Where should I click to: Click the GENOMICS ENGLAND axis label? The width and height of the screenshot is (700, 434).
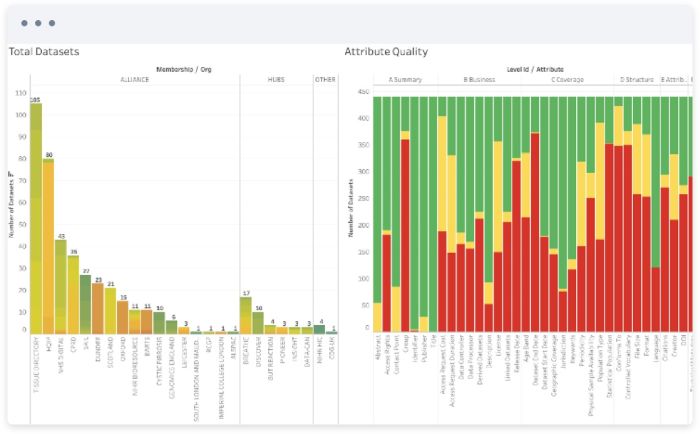pos(172,367)
